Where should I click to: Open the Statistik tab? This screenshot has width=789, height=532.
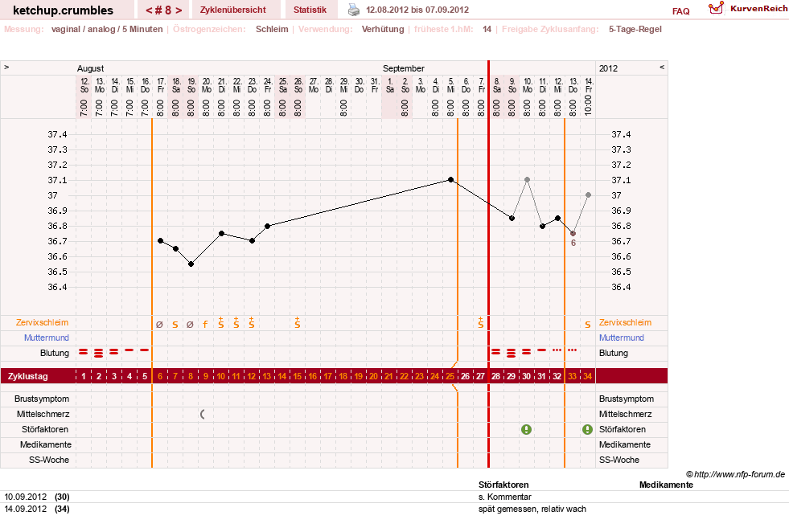[310, 10]
